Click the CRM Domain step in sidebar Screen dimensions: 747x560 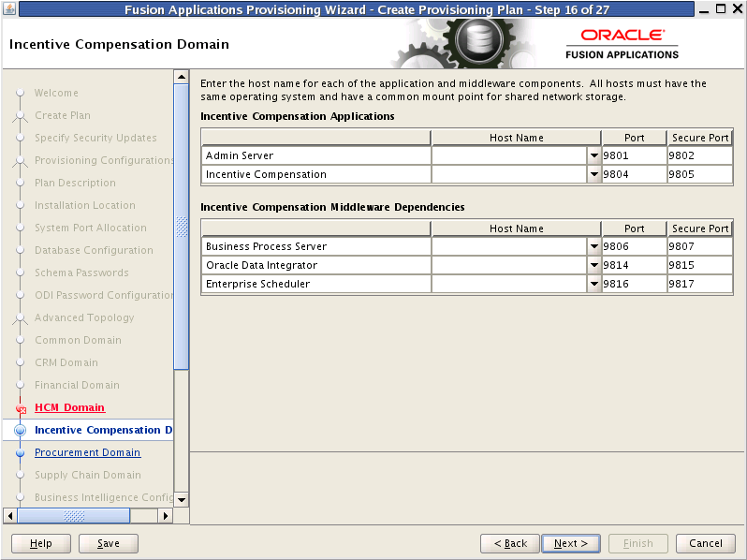66,362
